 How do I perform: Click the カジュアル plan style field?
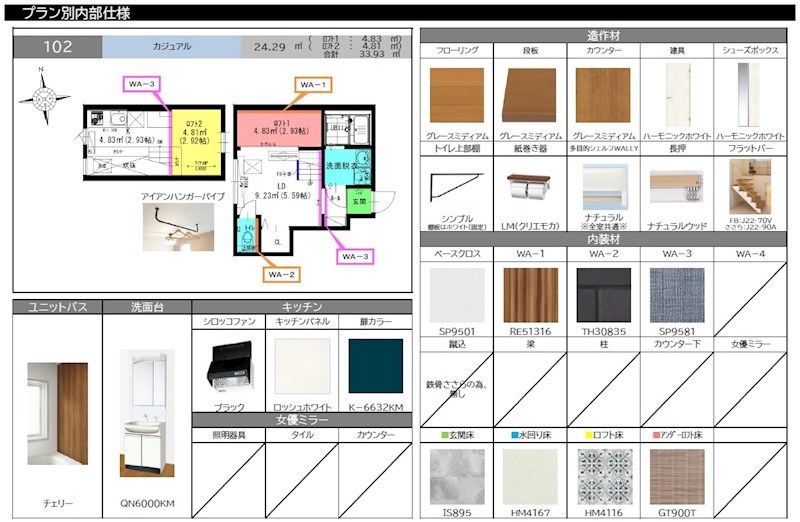[172, 46]
